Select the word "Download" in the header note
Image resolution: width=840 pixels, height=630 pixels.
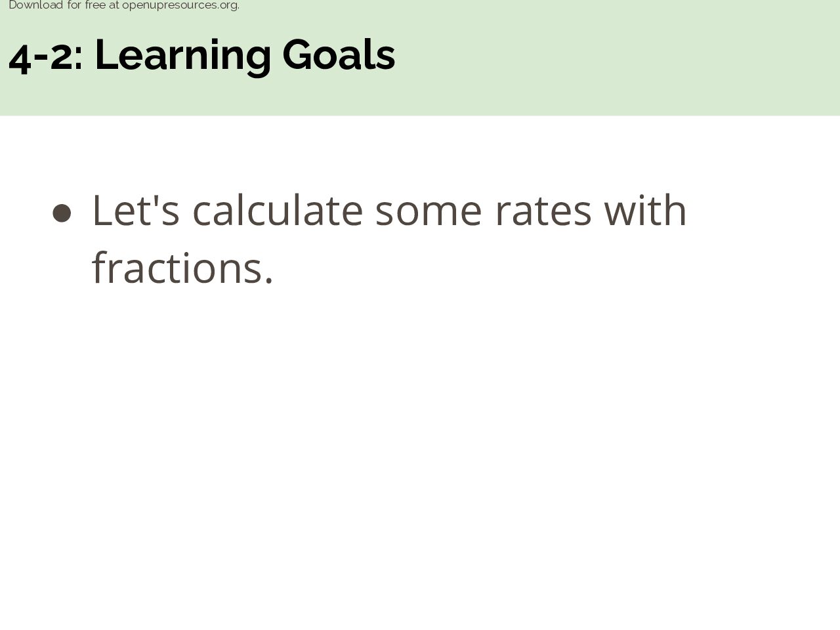point(35,5)
